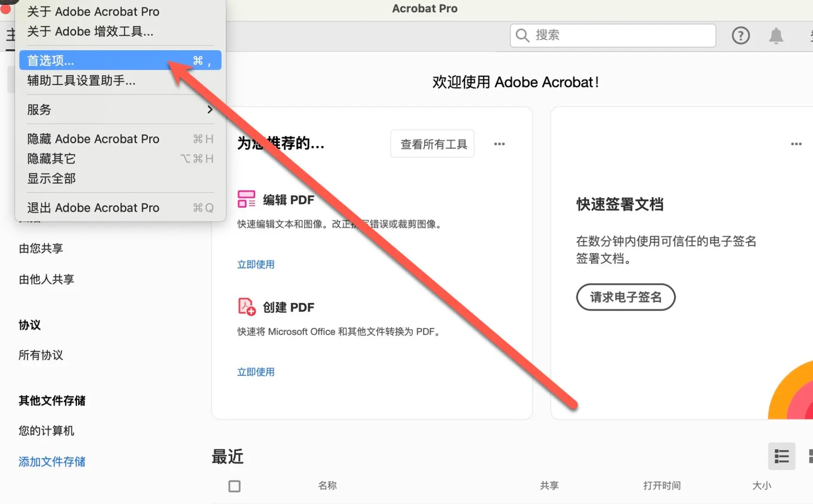813x504 pixels.
Task: Select 关于 Adobe Acrobat Pro menu item
Action: [93, 11]
